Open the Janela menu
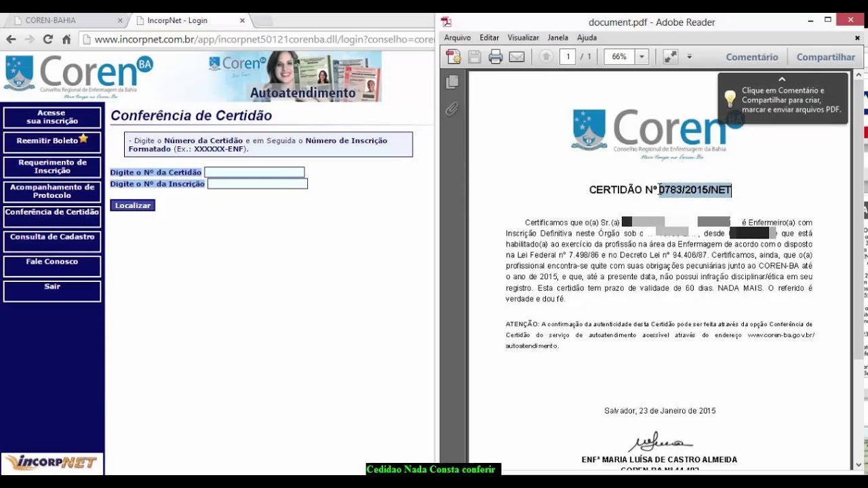The height and width of the screenshot is (488, 868). (x=558, y=38)
